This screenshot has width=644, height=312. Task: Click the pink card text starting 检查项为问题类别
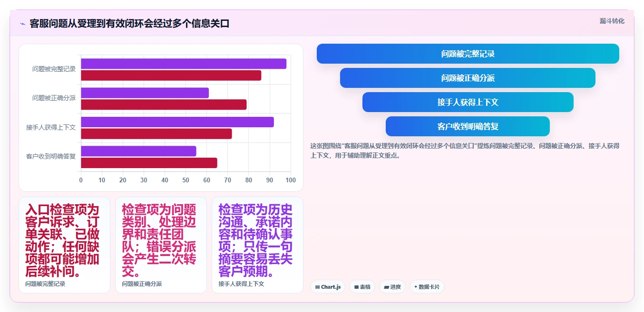point(159,241)
